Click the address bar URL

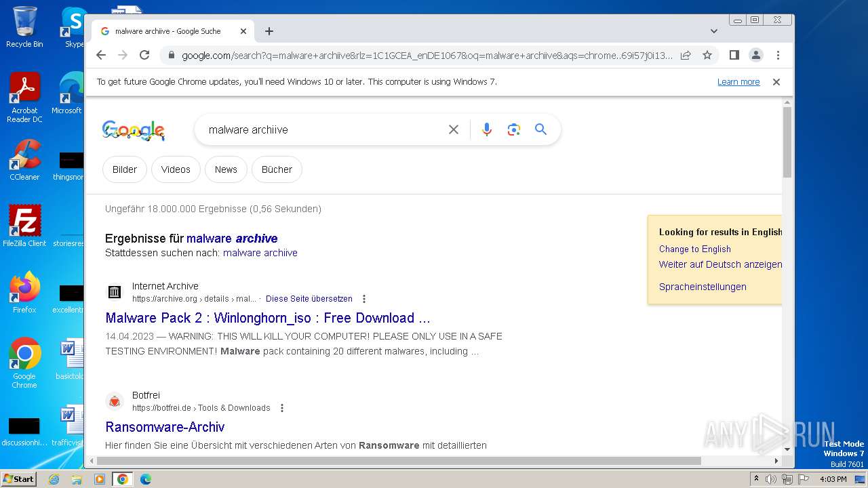click(427, 55)
